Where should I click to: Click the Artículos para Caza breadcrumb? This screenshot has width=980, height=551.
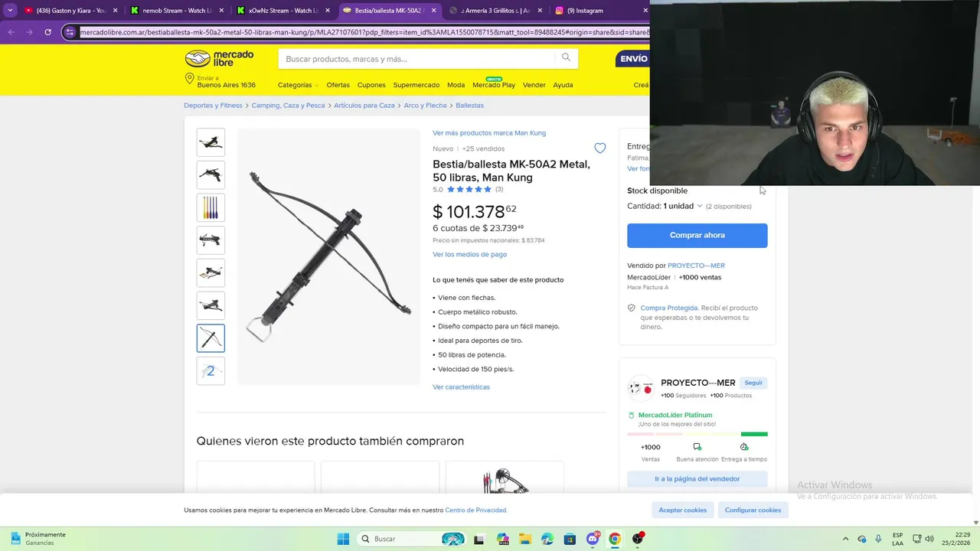point(364,106)
